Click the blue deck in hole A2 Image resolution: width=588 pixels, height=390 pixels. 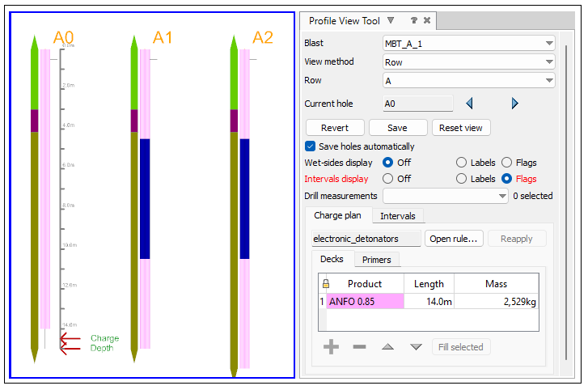244,199
